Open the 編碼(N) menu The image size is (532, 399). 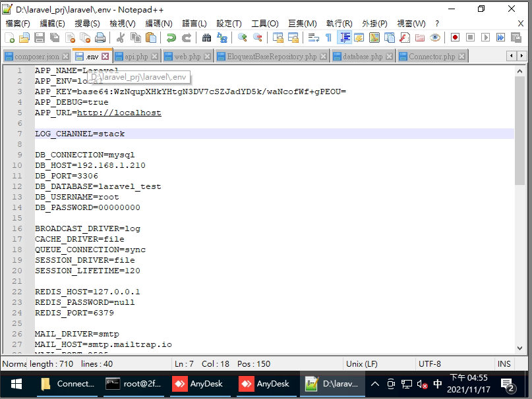tap(159, 24)
